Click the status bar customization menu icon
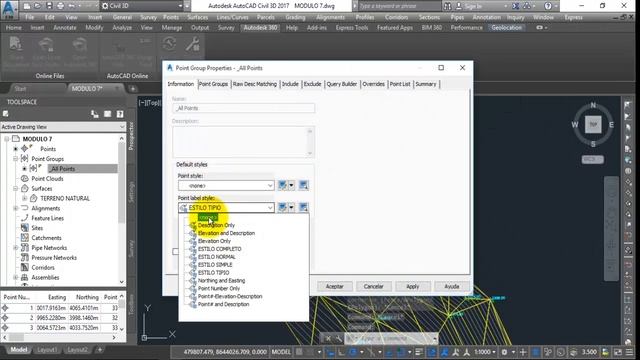This screenshot has height=360, width=640. (630, 352)
